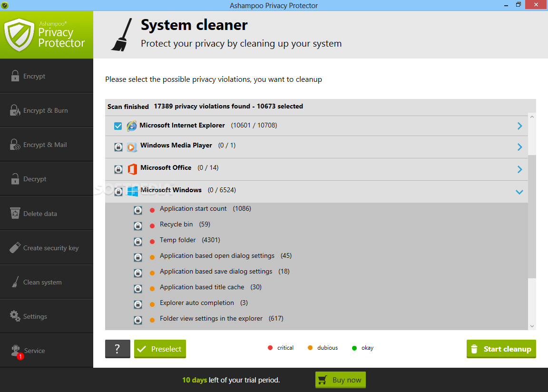Click the Decrypt open-padlock icon

pyautogui.click(x=15, y=178)
